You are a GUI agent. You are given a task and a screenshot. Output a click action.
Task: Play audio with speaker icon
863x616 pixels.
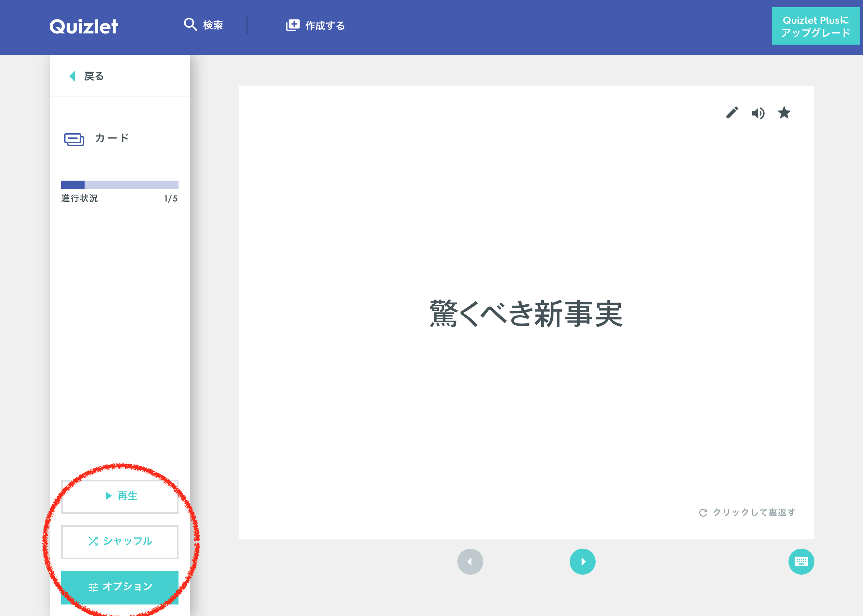click(758, 113)
